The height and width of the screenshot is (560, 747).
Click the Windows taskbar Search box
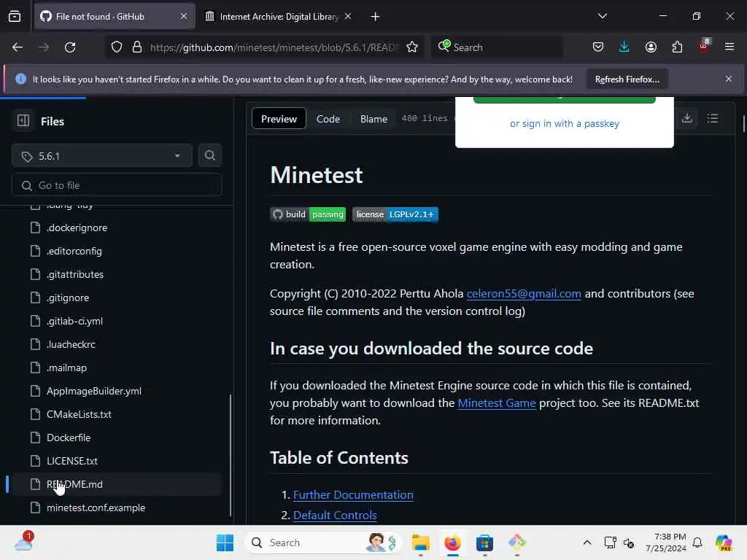tap(323, 542)
